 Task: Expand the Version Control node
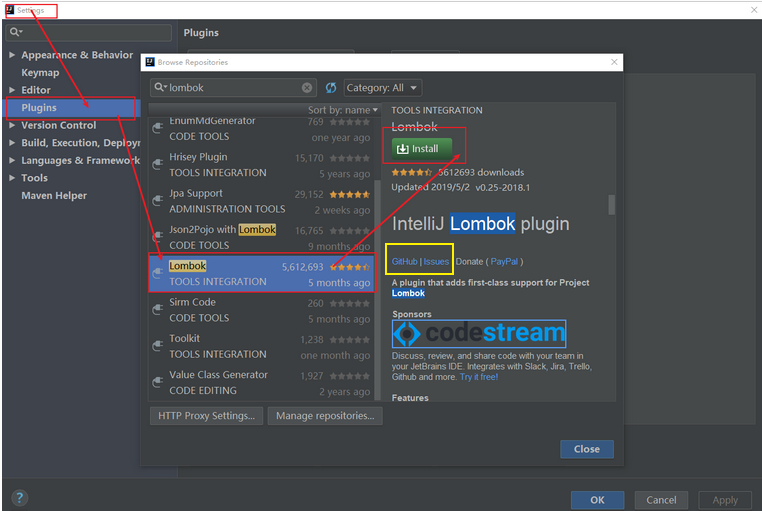pos(12,125)
